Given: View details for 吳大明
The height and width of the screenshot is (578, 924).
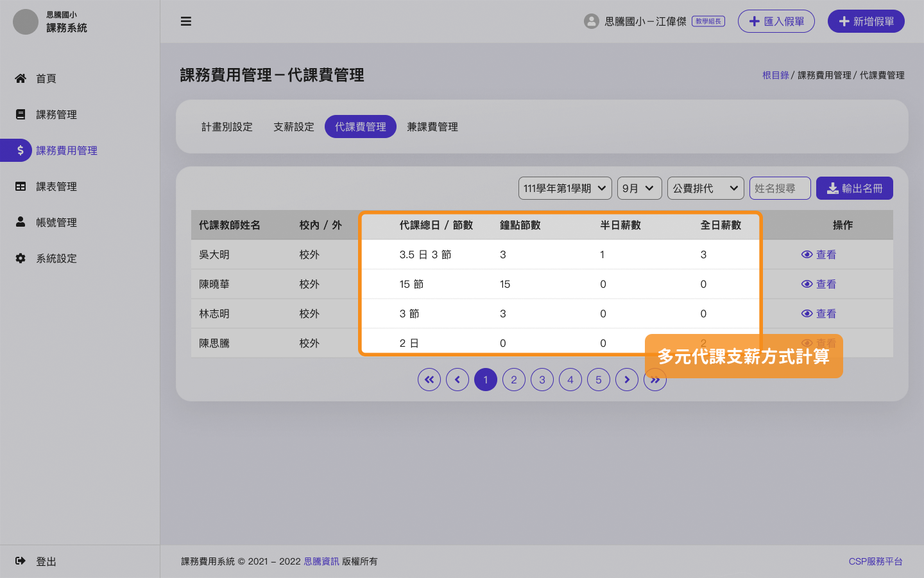Looking at the screenshot, I should pyautogui.click(x=819, y=254).
